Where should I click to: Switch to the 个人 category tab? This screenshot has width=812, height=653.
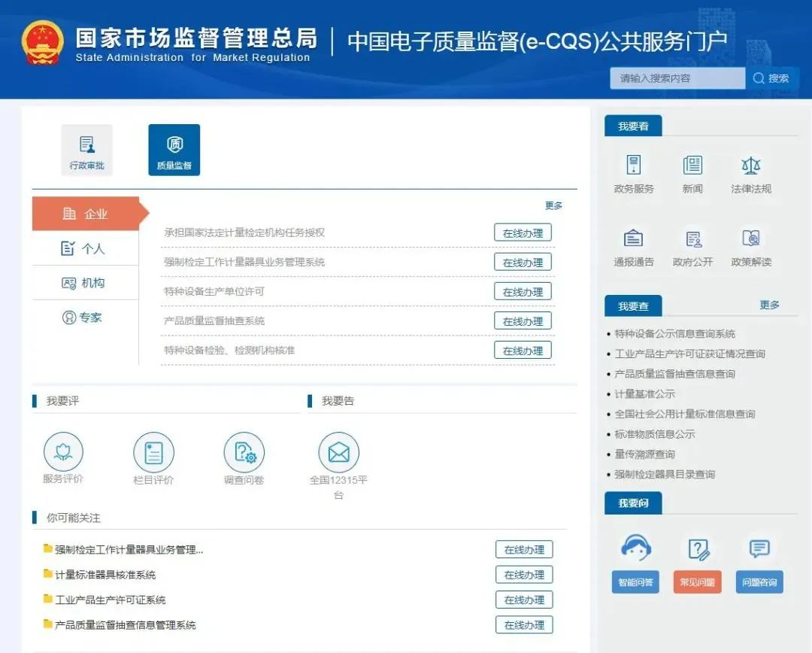(x=86, y=248)
